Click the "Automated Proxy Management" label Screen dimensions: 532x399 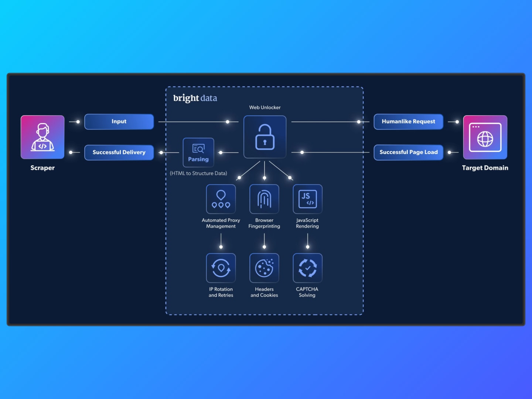(221, 223)
